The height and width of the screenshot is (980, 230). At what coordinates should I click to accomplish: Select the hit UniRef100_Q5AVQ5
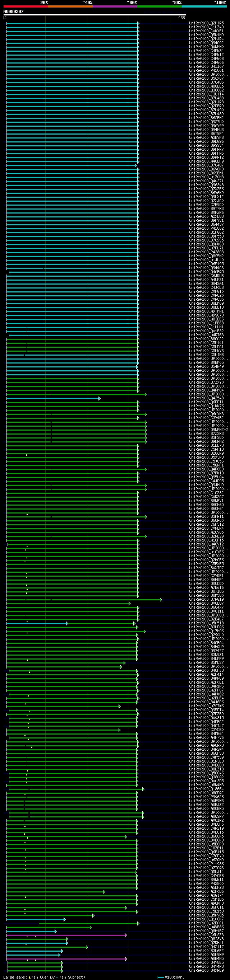tap(206, 915)
